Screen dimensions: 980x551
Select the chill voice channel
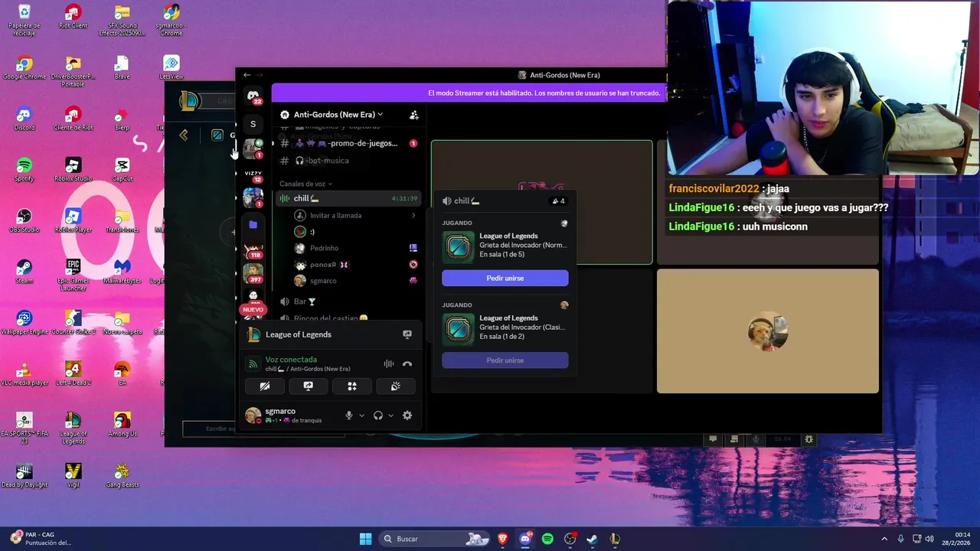[348, 198]
